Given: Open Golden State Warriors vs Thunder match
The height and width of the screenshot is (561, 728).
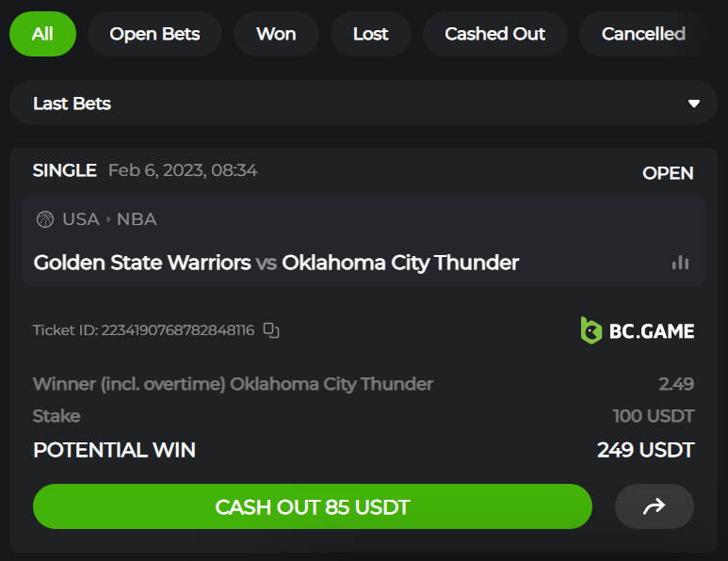Looking at the screenshot, I should point(276,263).
